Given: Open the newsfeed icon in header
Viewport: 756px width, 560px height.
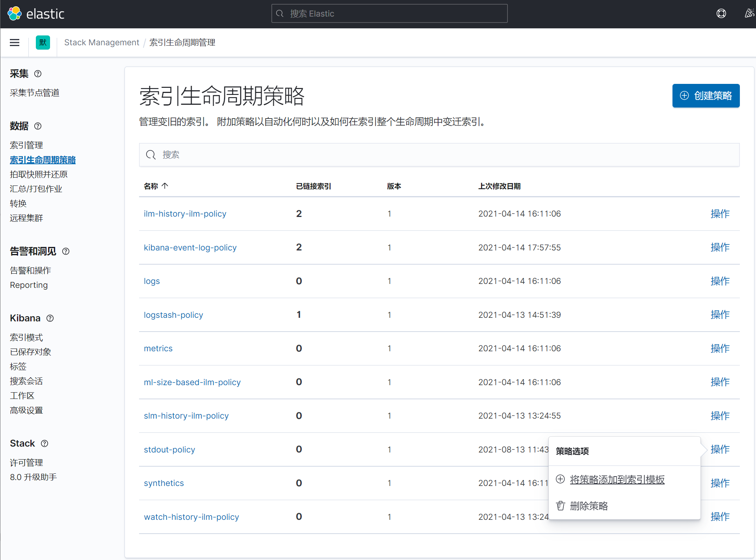Looking at the screenshot, I should pyautogui.click(x=749, y=14).
